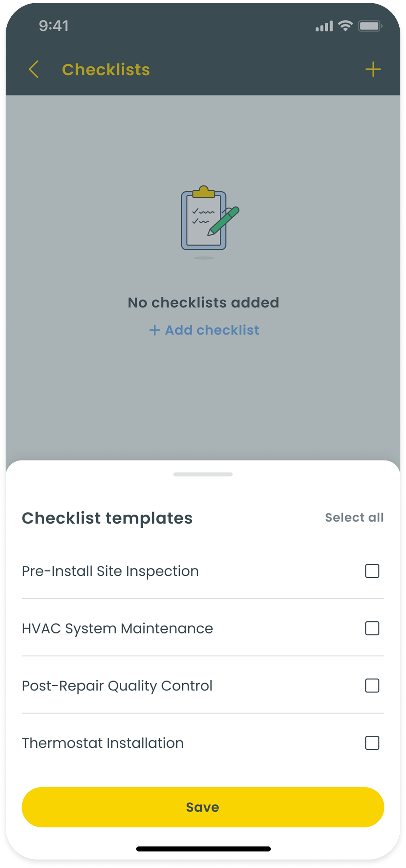
Task: Select the Pre-Install Site Inspection template label
Action: 110,571
